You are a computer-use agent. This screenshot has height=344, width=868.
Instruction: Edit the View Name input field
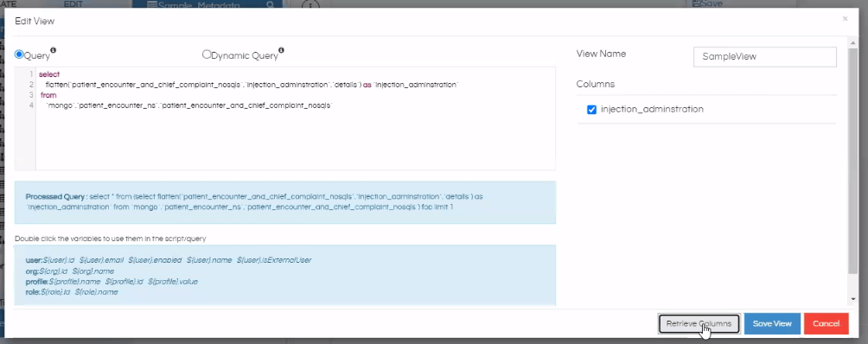click(x=764, y=56)
